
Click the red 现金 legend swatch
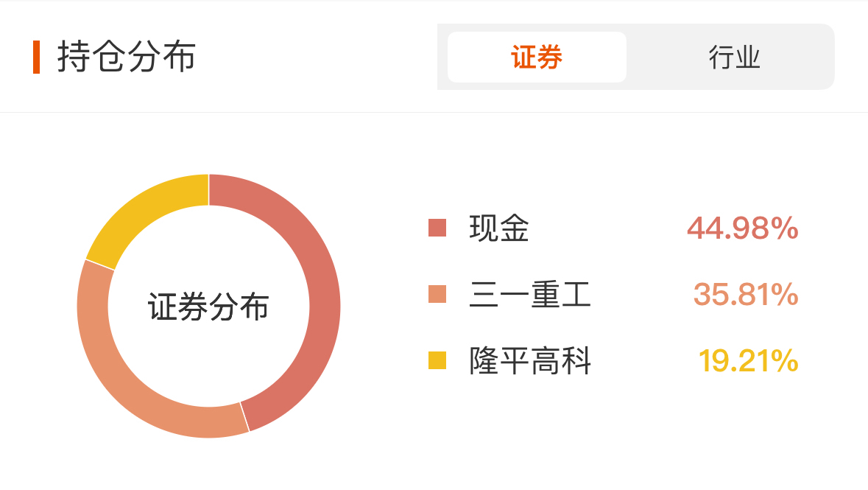(437, 228)
